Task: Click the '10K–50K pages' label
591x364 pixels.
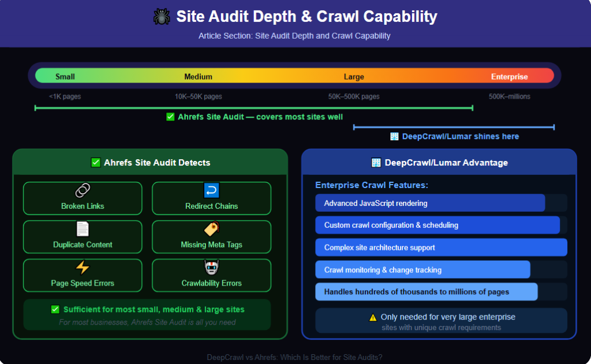Action: click(199, 96)
